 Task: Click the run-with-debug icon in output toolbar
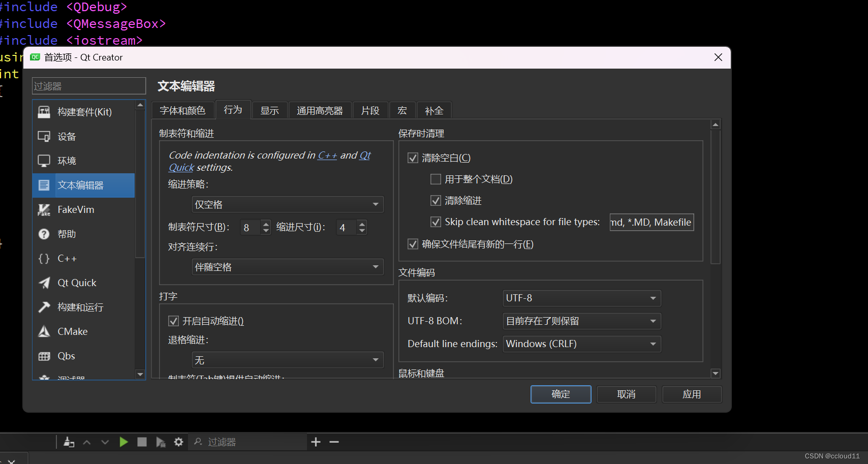(x=161, y=442)
